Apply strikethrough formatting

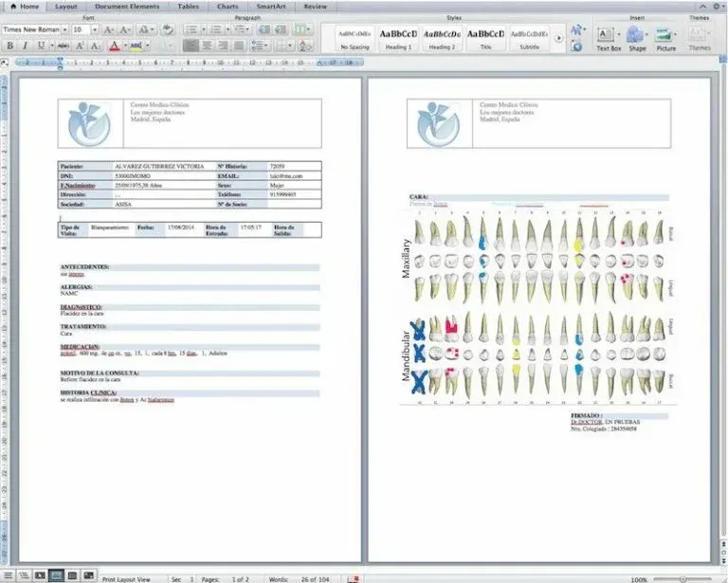(64, 46)
